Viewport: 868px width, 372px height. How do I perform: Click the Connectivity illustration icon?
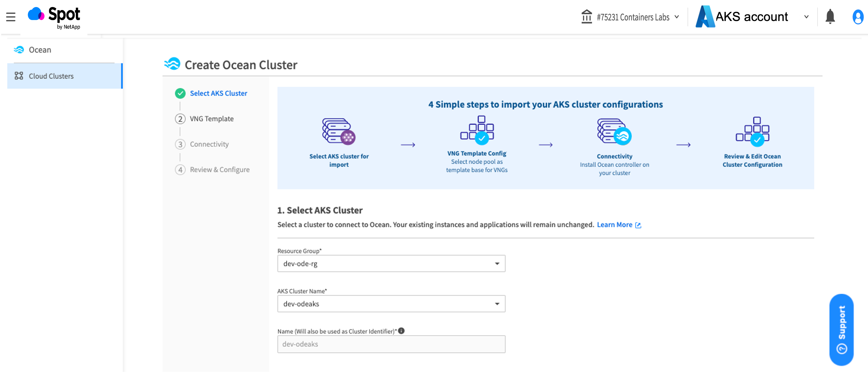click(614, 132)
